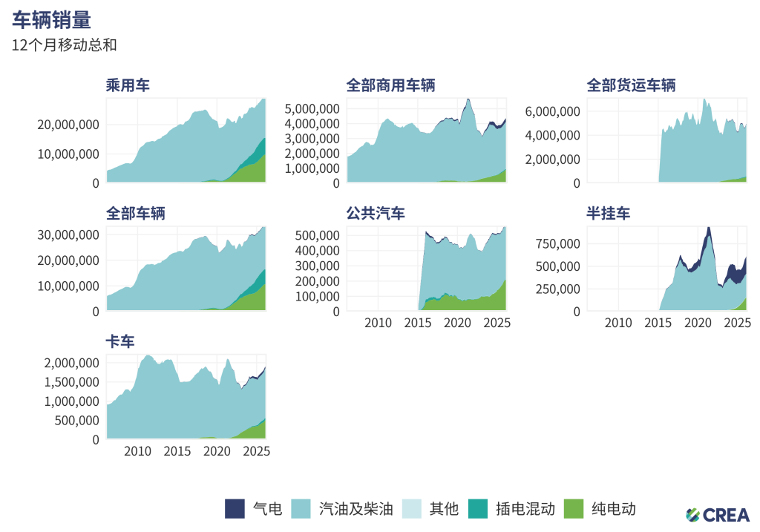760x532 pixels.
Task: Click the 2015 axis label under 公共汽车
Action: coord(418,323)
